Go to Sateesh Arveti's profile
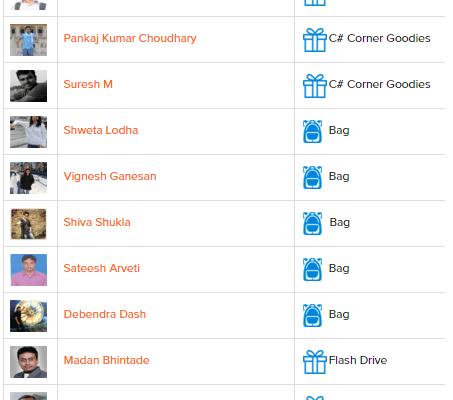453x400 pixels. tap(102, 268)
